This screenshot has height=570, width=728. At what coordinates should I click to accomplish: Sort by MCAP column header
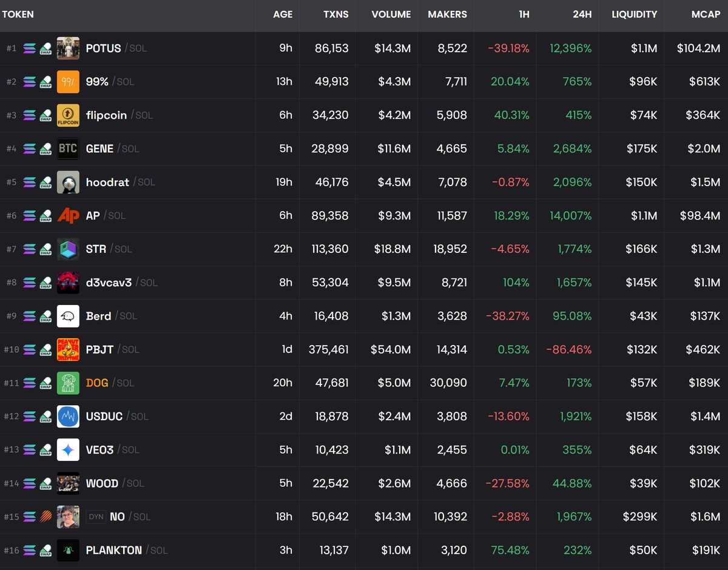point(706,15)
